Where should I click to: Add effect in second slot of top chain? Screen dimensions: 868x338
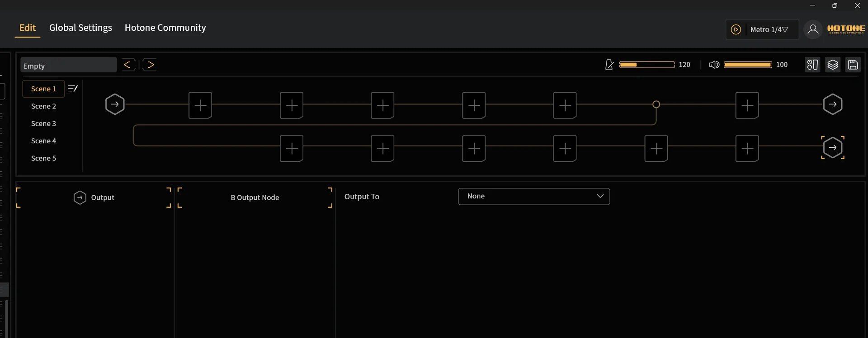pyautogui.click(x=292, y=105)
